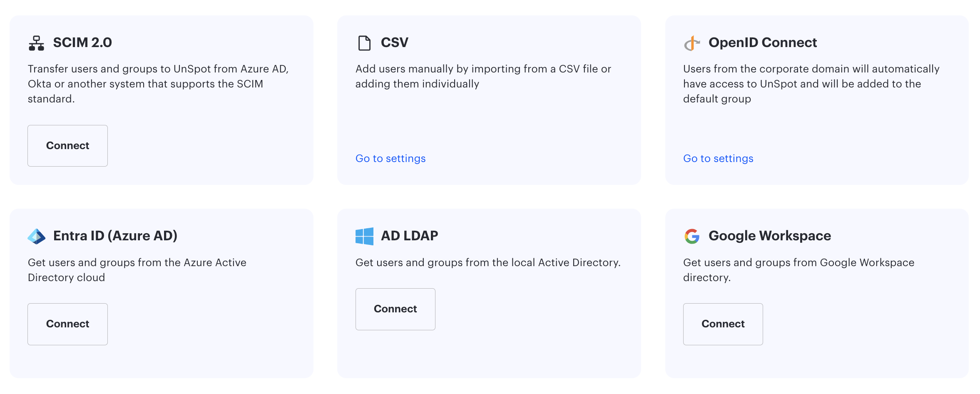Click the Google G logo icon
The width and height of the screenshot is (980, 394).
692,236
